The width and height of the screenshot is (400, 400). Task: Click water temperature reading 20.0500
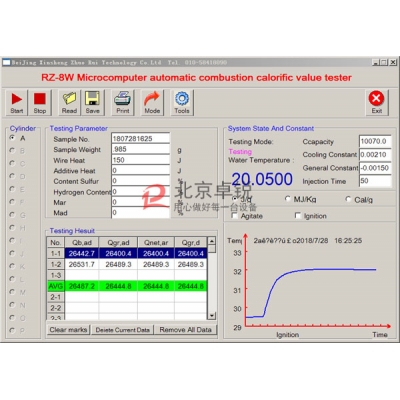[262, 179]
